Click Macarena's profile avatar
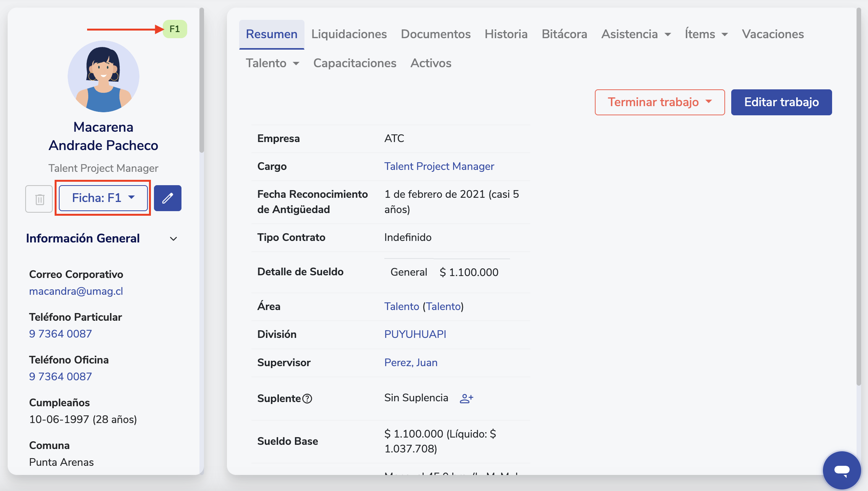 (104, 76)
